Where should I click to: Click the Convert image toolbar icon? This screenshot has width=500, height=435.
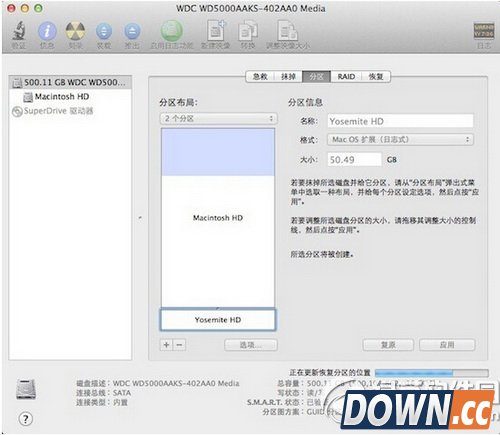[248, 31]
